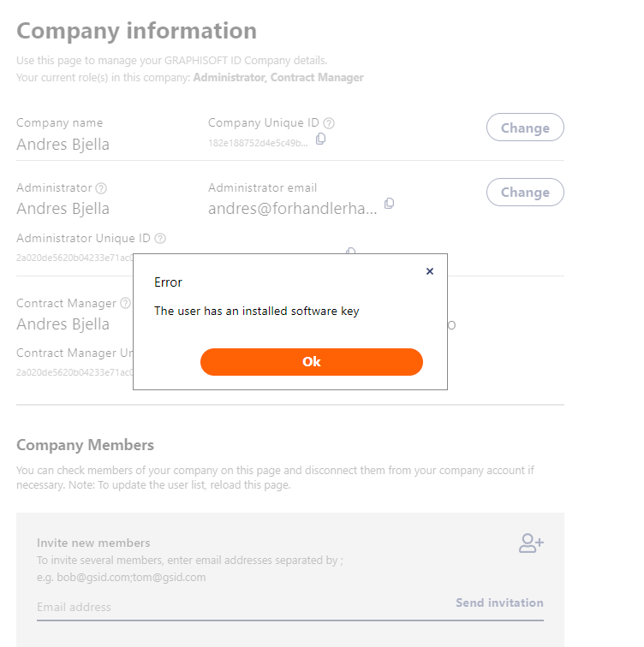Image resolution: width=644 pixels, height=647 pixels.
Task: Click the Send invitation link
Action: [499, 602]
